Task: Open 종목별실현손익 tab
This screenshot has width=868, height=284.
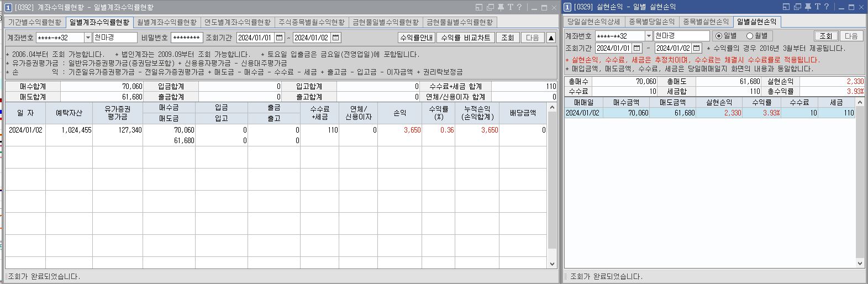Action: (706, 22)
